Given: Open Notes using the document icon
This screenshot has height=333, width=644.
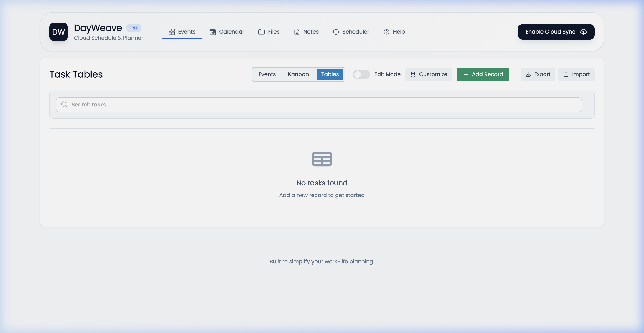Looking at the screenshot, I should (x=297, y=32).
